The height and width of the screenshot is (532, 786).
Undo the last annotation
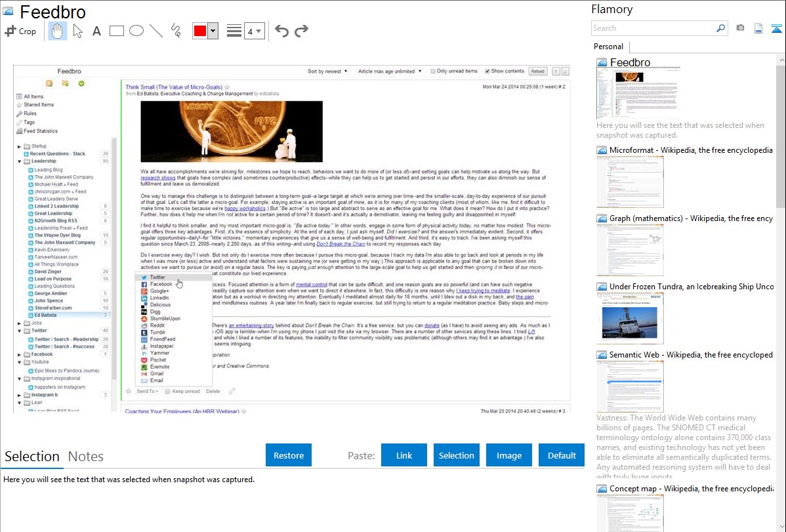tap(281, 31)
